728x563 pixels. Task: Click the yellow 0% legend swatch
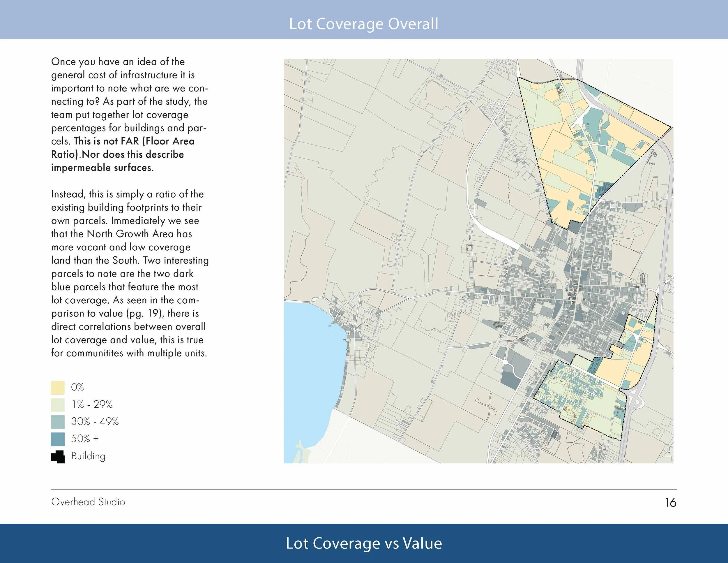pyautogui.click(x=58, y=388)
